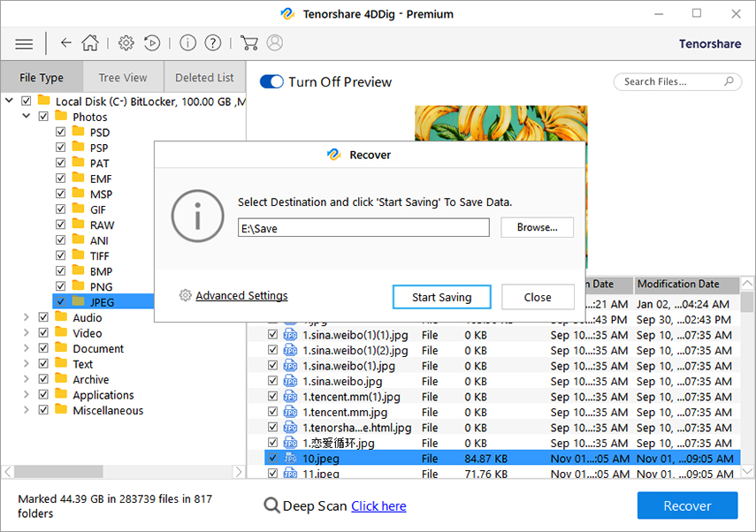
Task: Click the JPG icon of 1.tencent.mm.jpg
Action: pos(290,412)
